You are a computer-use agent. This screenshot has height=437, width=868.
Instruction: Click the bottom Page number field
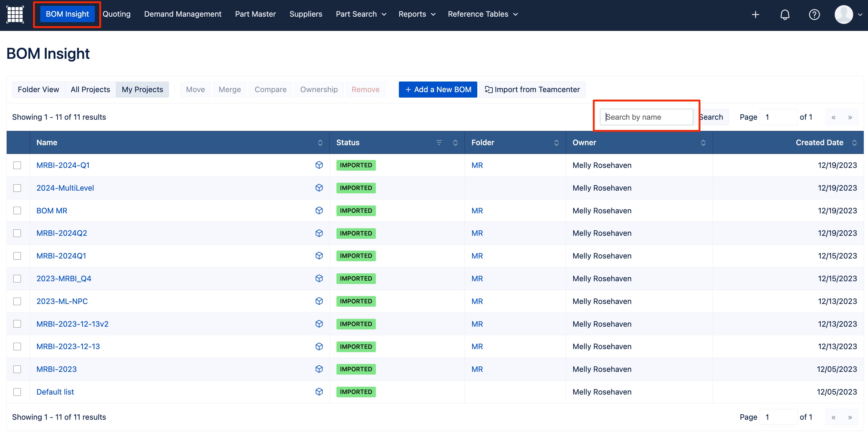tap(778, 417)
